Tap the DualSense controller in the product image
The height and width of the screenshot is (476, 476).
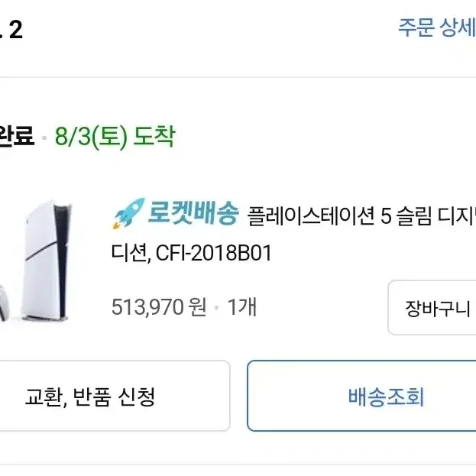coord(4,304)
